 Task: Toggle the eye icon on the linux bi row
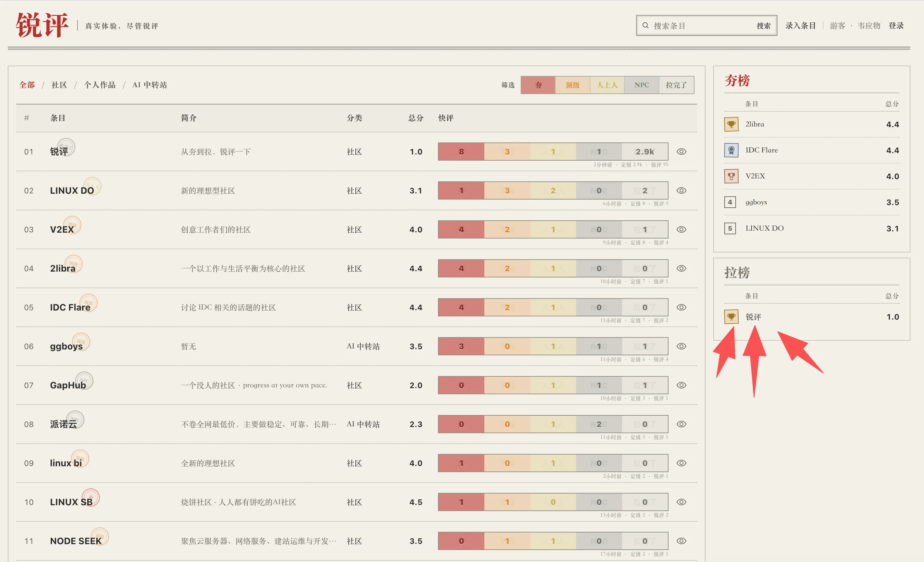click(681, 463)
